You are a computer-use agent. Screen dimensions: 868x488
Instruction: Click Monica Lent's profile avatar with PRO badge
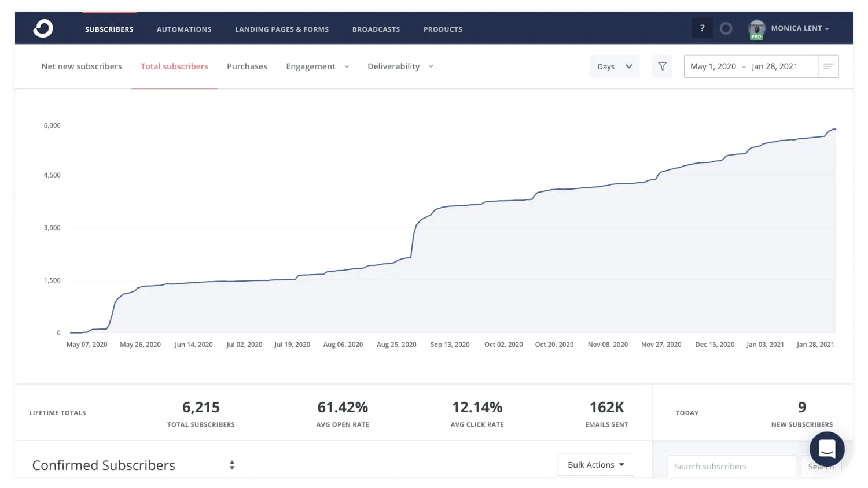(x=756, y=28)
